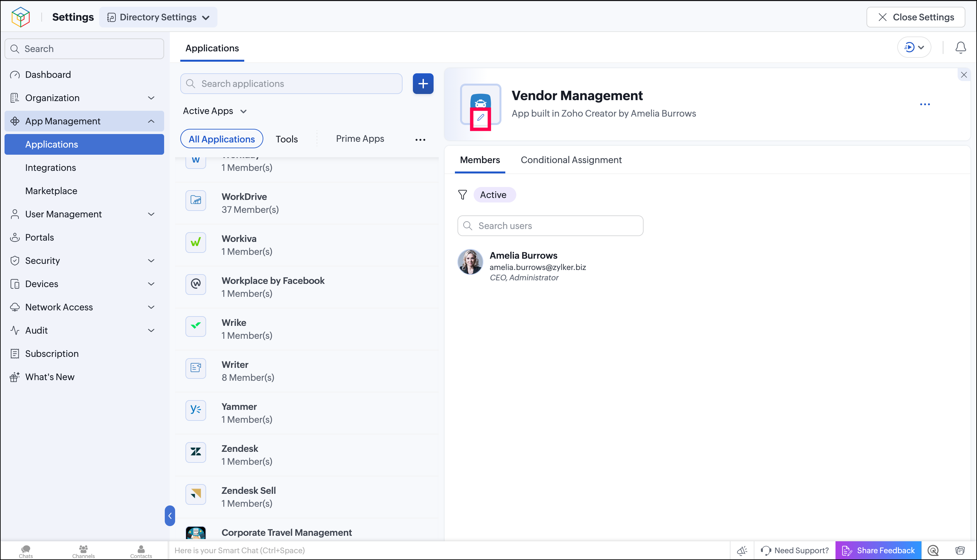
Task: Expand the Organization section
Action: pos(84,98)
